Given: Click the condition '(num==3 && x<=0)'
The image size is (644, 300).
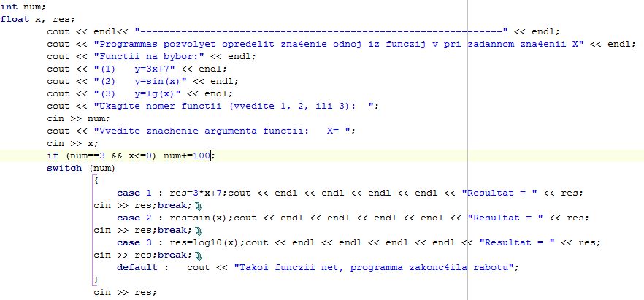Looking at the screenshot, I should tap(110, 156).
